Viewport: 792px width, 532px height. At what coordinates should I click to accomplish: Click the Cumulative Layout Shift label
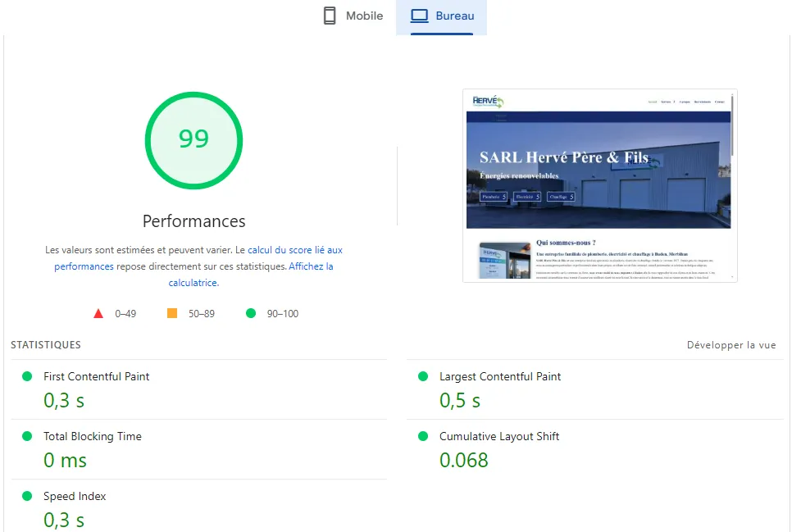tap(499, 436)
